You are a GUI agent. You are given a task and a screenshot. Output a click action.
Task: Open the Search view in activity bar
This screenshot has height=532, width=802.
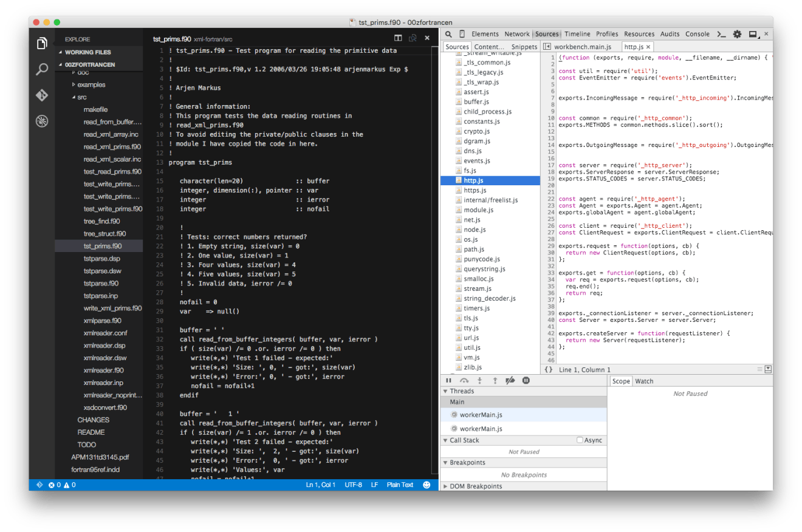(42, 69)
